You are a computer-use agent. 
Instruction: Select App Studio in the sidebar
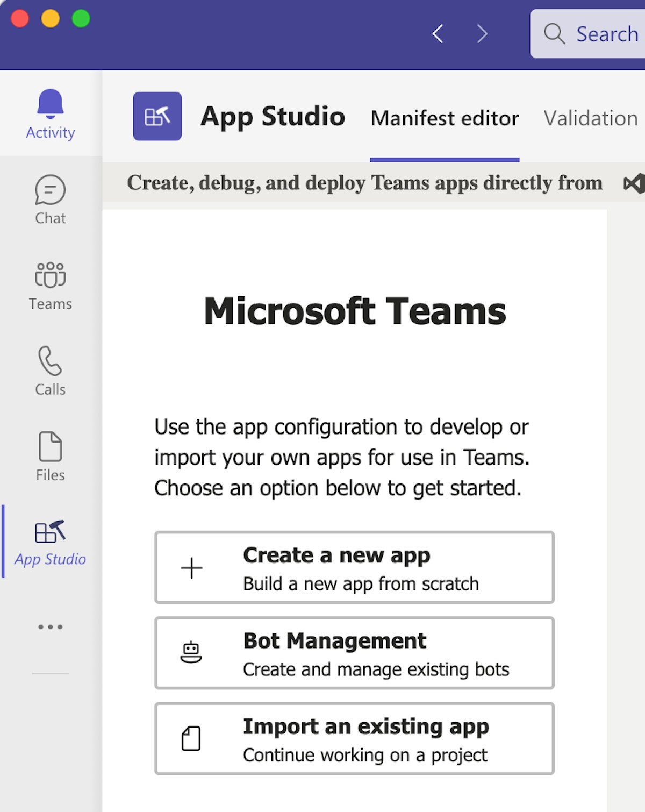pos(50,542)
